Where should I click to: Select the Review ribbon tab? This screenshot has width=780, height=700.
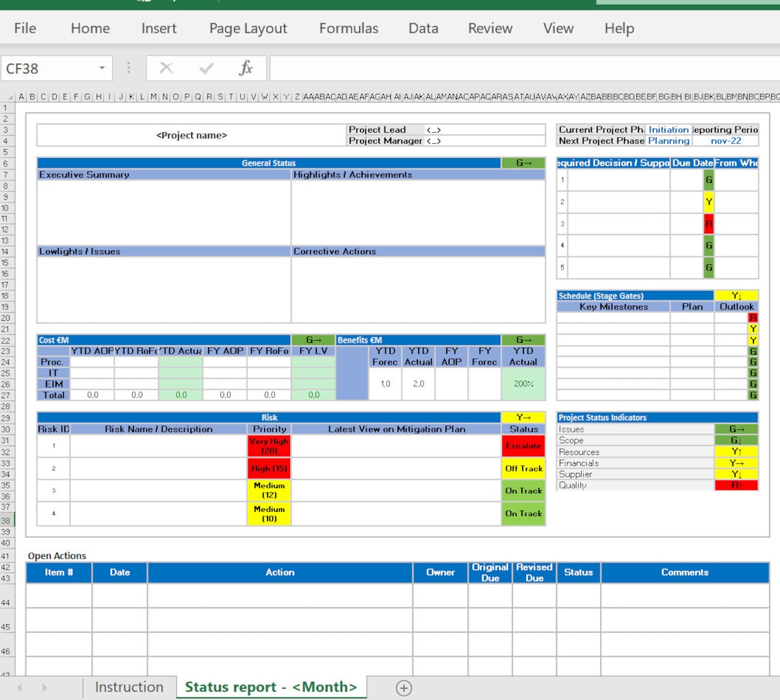coord(489,28)
